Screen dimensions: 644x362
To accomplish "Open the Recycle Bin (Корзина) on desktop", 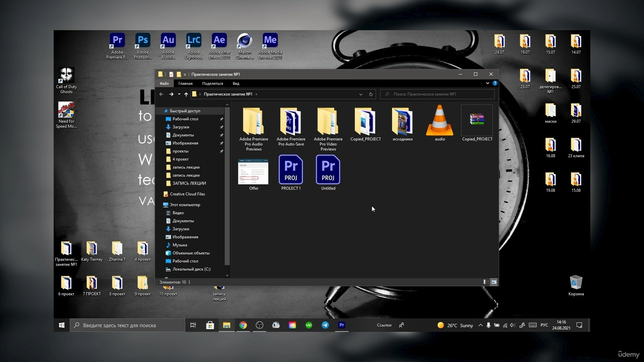I will [x=576, y=286].
